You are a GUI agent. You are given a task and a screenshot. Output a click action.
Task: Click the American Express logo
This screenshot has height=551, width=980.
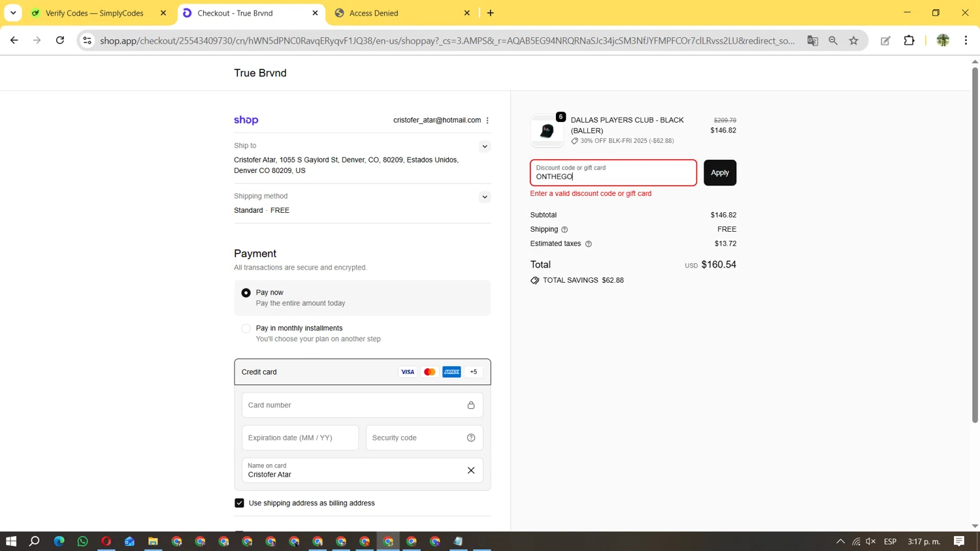click(451, 372)
